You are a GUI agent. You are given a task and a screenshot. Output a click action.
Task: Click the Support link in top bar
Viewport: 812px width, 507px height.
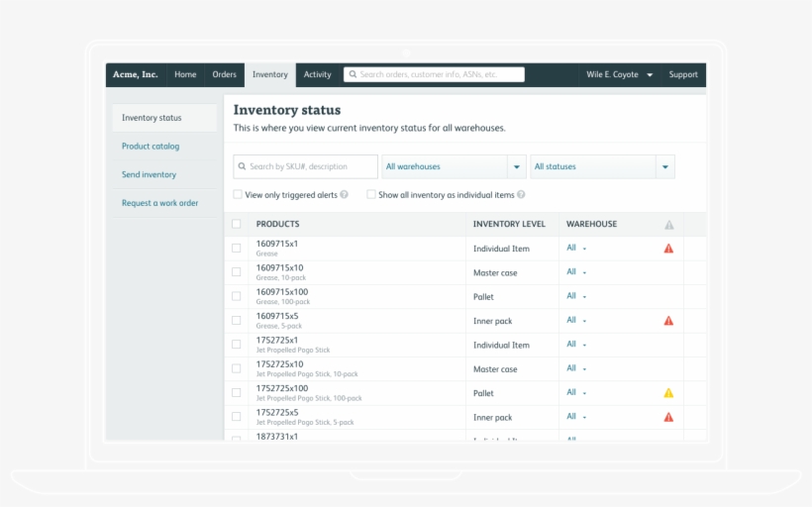[683, 74]
